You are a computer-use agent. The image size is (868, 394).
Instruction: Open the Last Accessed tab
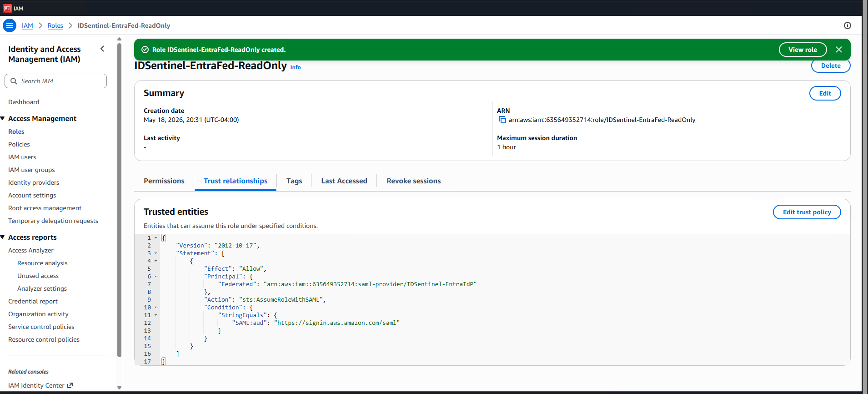pos(344,181)
